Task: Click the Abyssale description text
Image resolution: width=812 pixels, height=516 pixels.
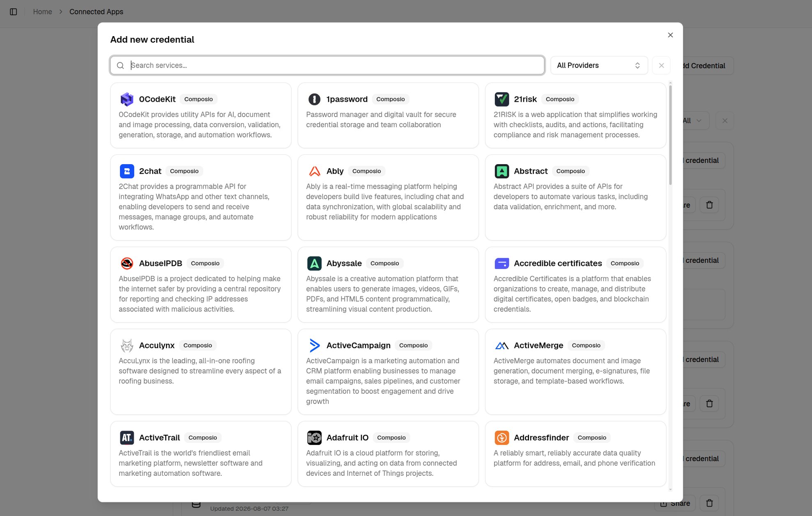Action: click(x=383, y=294)
